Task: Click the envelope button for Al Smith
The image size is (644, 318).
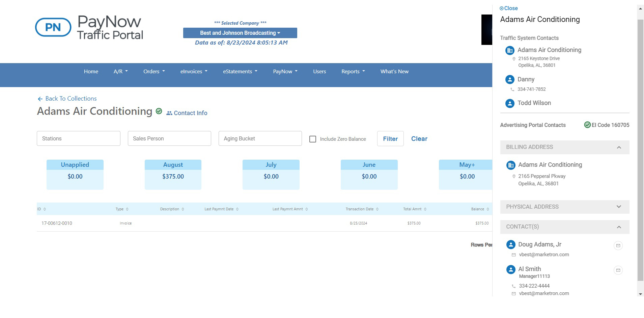Action: (618, 270)
